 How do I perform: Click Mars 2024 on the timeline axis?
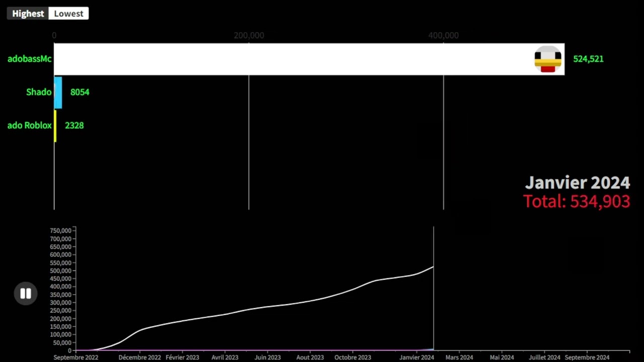(459, 357)
